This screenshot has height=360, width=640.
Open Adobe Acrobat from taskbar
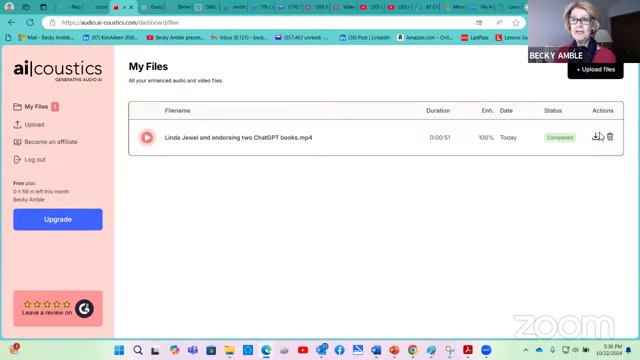point(468,350)
